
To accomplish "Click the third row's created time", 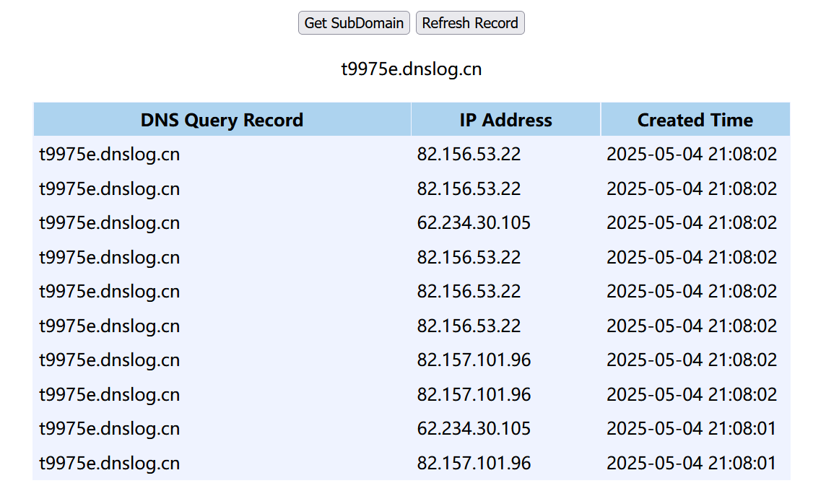I will click(x=691, y=223).
